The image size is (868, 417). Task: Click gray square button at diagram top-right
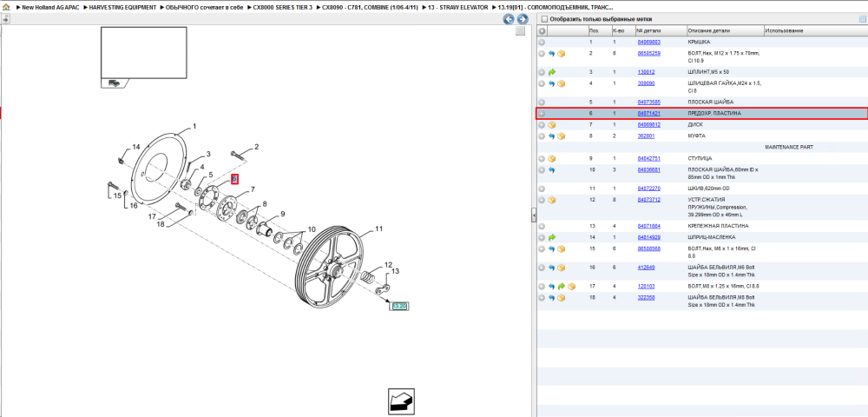520,31
